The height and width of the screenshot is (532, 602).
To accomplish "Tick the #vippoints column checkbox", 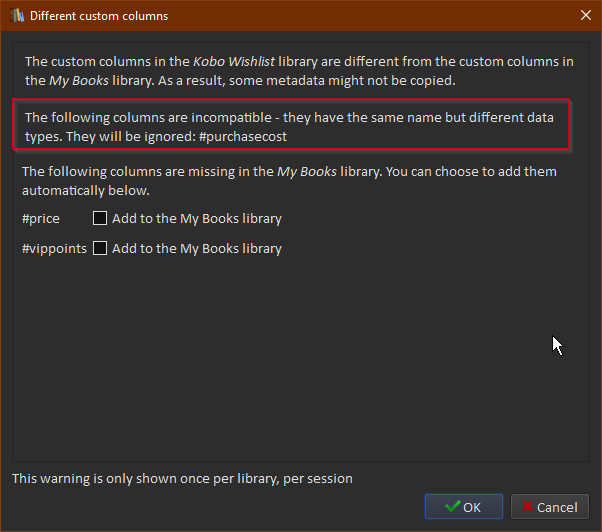I will click(x=100, y=248).
